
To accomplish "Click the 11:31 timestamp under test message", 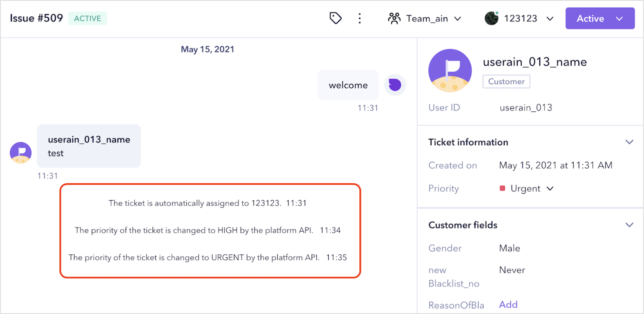I will pyautogui.click(x=48, y=176).
